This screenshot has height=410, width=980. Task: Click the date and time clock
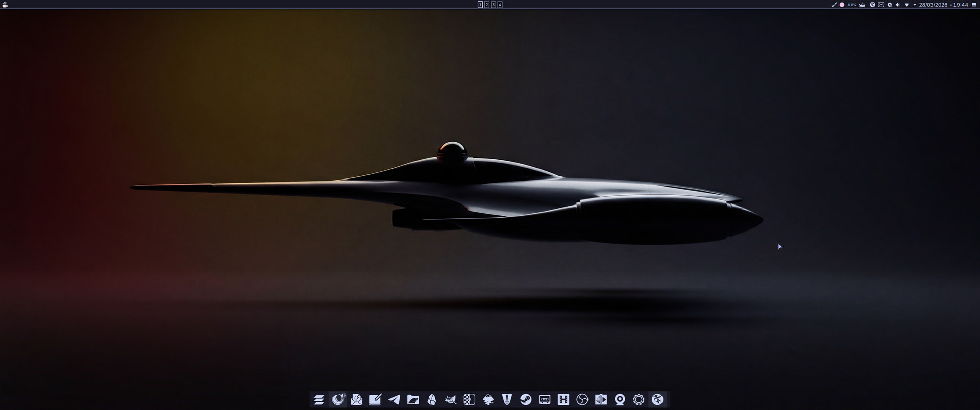(x=943, y=5)
